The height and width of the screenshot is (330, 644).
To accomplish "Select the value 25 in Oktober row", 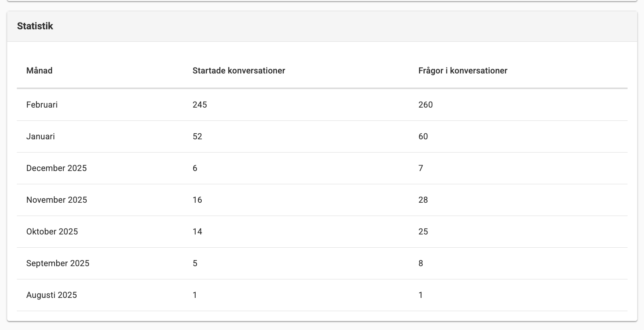I will (423, 232).
